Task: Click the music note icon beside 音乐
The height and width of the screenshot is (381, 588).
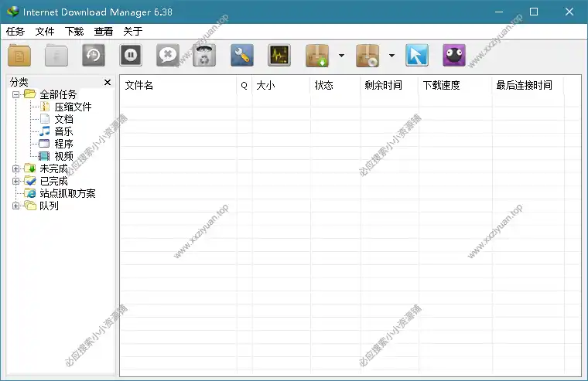Action: coord(44,131)
